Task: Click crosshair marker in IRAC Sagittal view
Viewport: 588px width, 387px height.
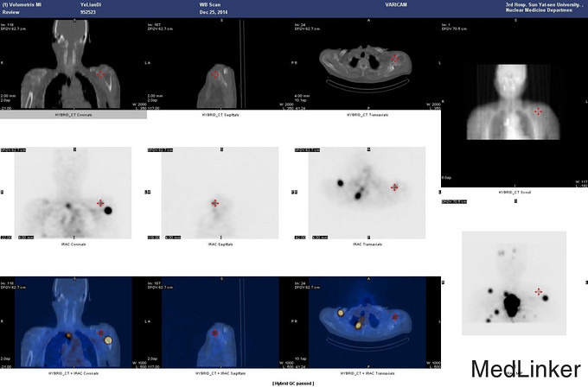Action: pyautogui.click(x=215, y=203)
